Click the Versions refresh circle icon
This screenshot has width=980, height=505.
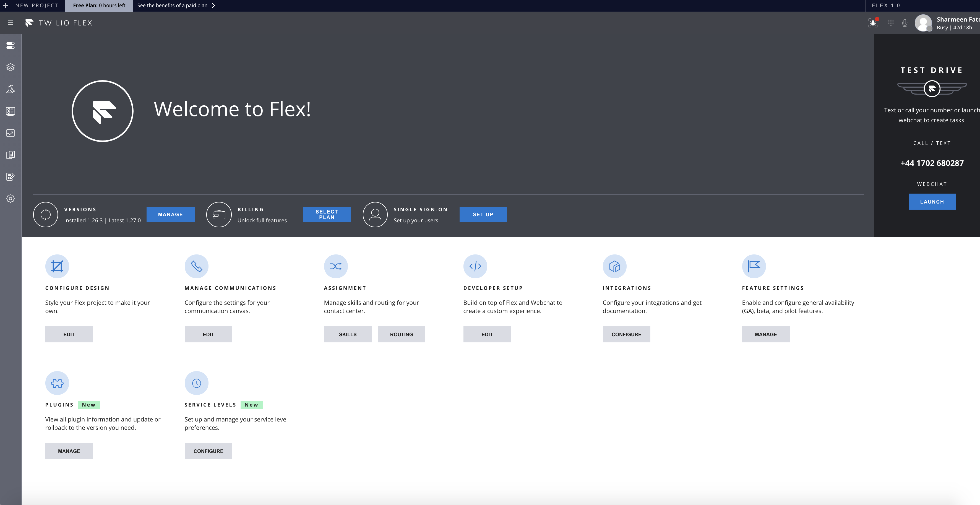point(46,215)
